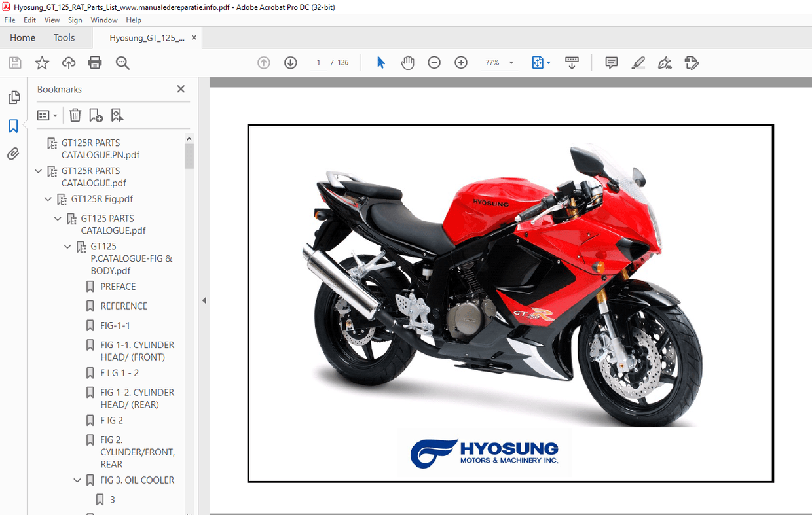Switch to the Tools tab
812x515 pixels.
(64, 37)
